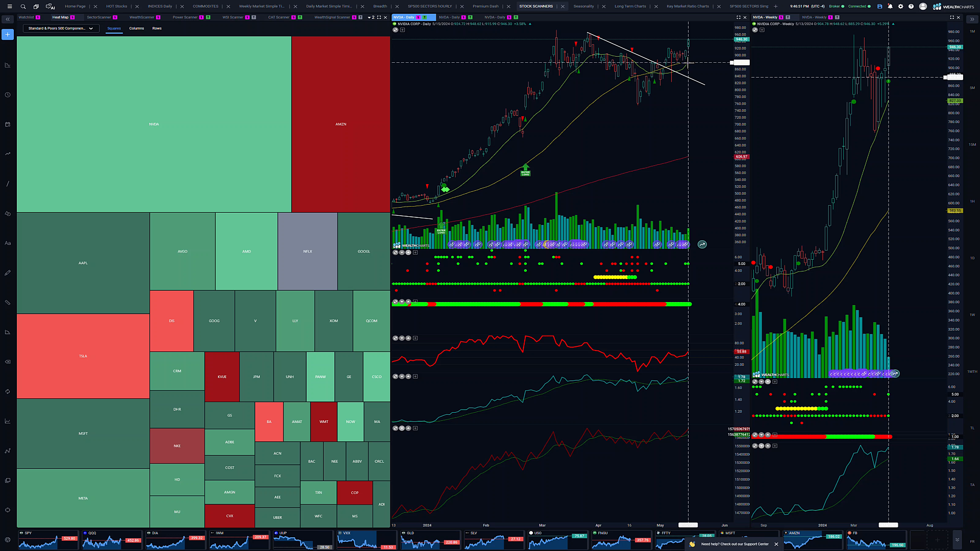Open STOCK SCANNERS tab options menu
Image resolution: width=980 pixels, height=551 pixels.
click(557, 7)
